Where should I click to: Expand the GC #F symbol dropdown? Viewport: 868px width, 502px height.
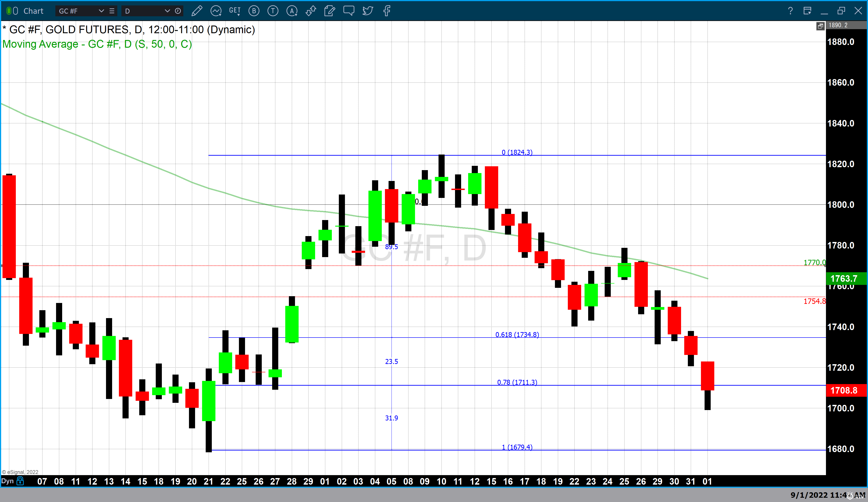[101, 11]
